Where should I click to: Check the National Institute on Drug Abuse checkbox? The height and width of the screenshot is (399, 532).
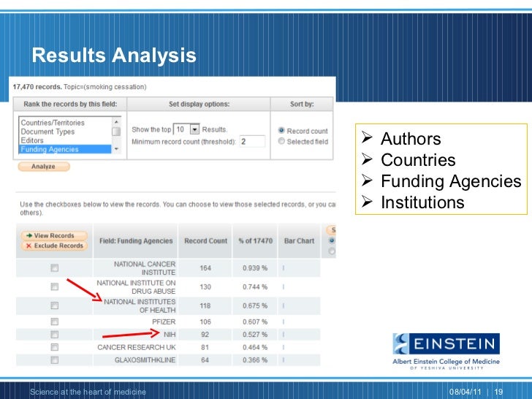(54, 286)
